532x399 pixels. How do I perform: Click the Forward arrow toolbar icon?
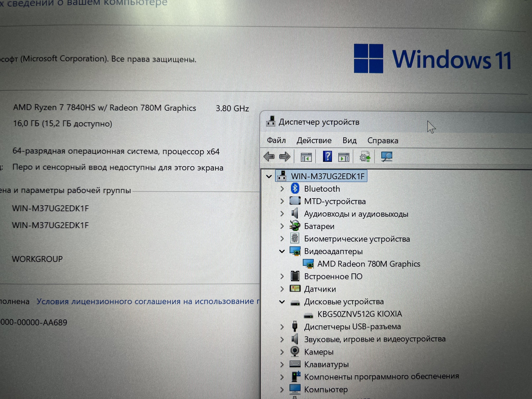point(285,157)
